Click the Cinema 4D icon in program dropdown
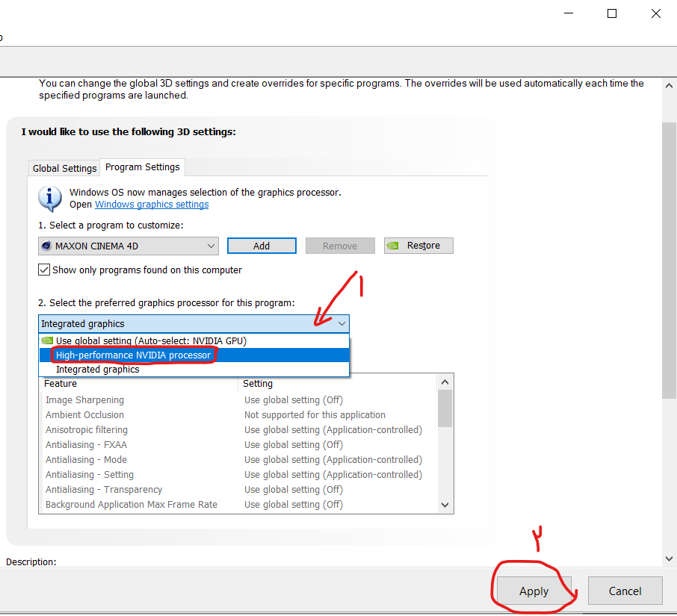 (x=46, y=246)
